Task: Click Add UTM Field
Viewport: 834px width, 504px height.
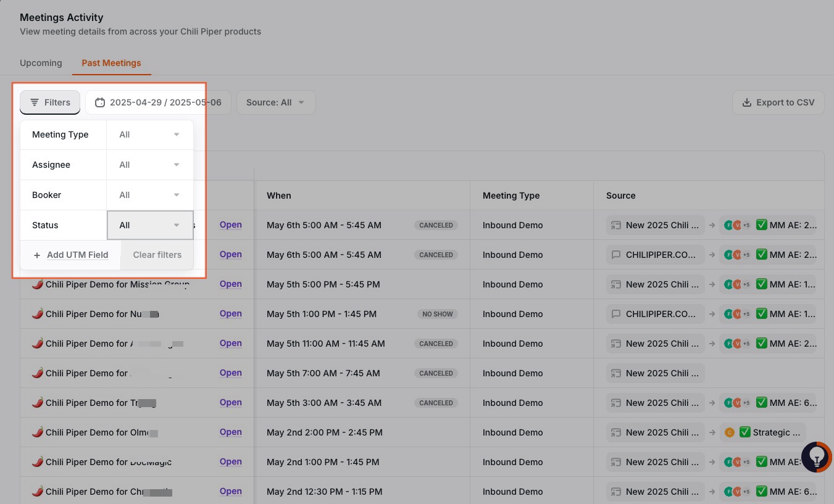Action: tap(70, 255)
